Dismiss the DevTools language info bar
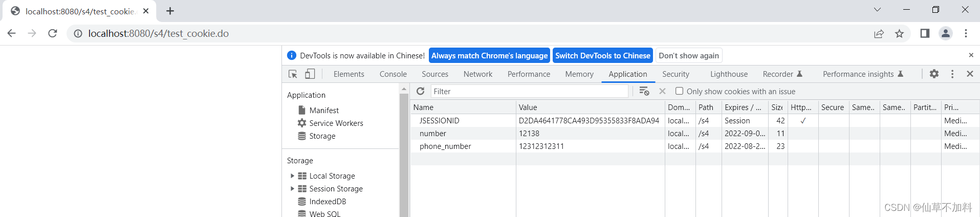 coord(971,55)
